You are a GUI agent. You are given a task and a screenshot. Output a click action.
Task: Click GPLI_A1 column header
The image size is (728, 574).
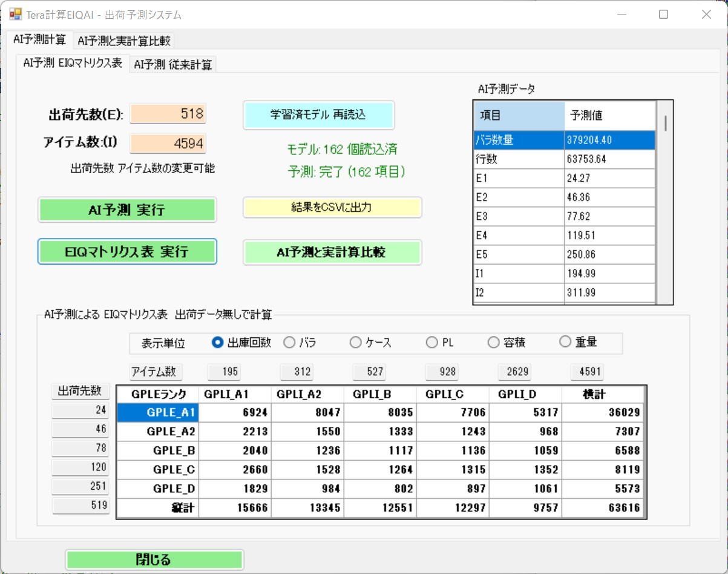click(235, 394)
